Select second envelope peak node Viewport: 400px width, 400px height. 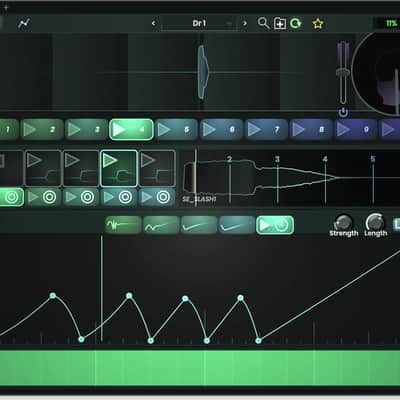point(129,295)
